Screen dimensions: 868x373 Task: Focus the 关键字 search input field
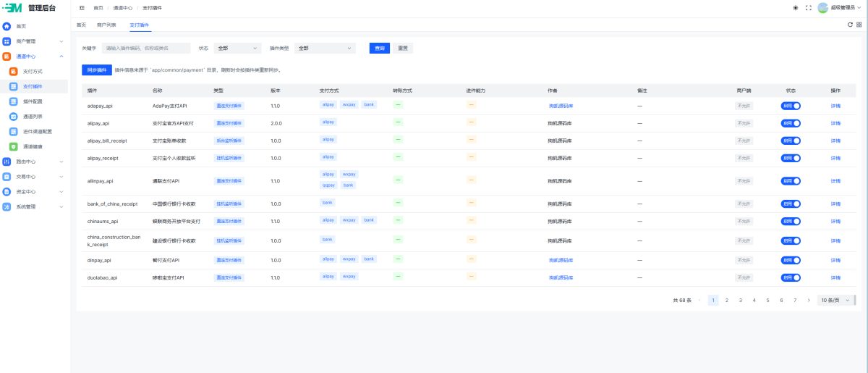[x=146, y=49]
